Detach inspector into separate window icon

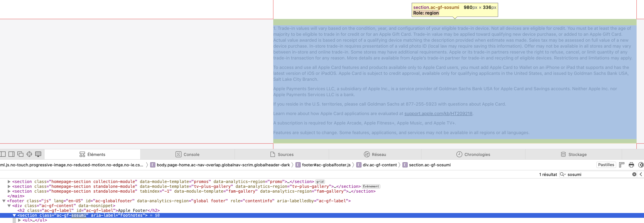coord(20,154)
